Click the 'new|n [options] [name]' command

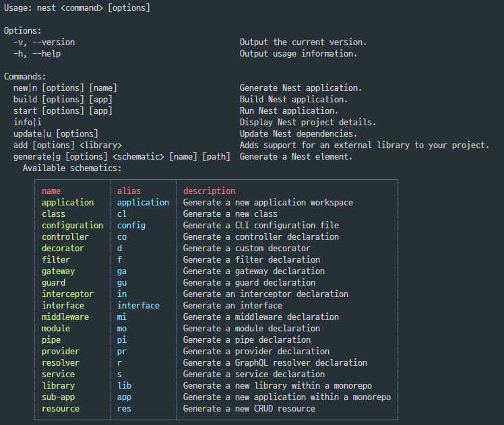pyautogui.click(x=65, y=88)
